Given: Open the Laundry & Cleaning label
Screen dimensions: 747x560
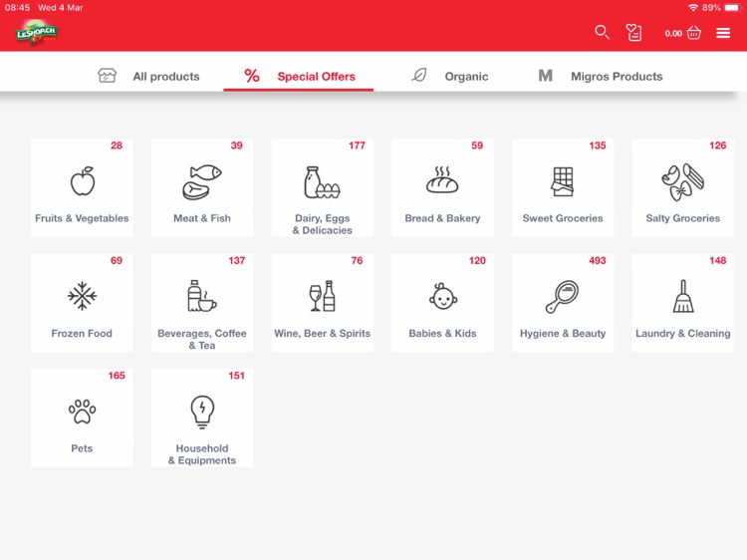Looking at the screenshot, I should click(683, 333).
